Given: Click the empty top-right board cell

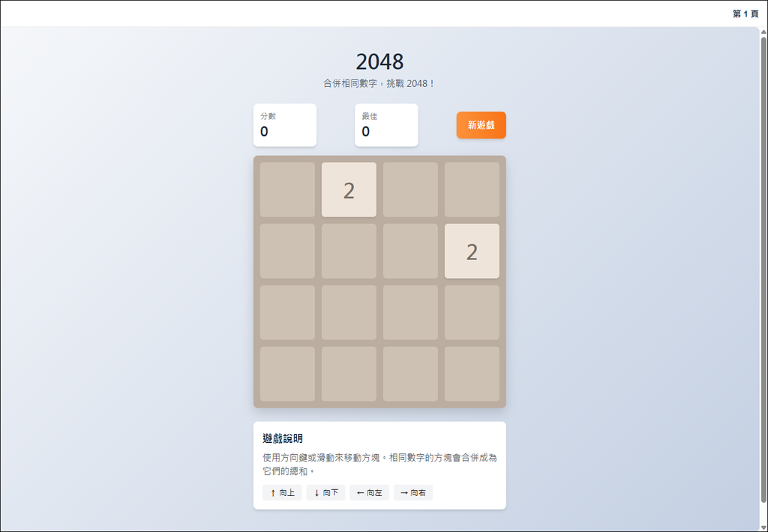Looking at the screenshot, I should pyautogui.click(x=472, y=190).
